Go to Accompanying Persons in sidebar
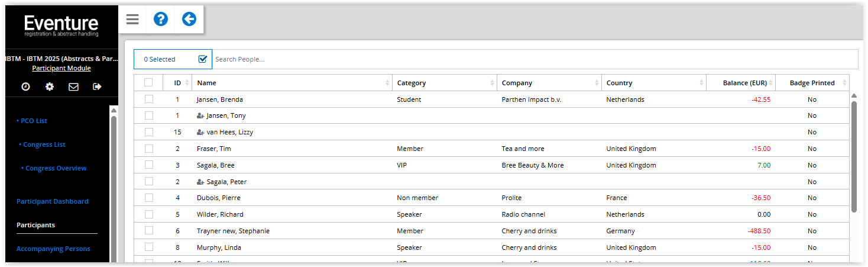This screenshot has width=868, height=267. point(53,249)
